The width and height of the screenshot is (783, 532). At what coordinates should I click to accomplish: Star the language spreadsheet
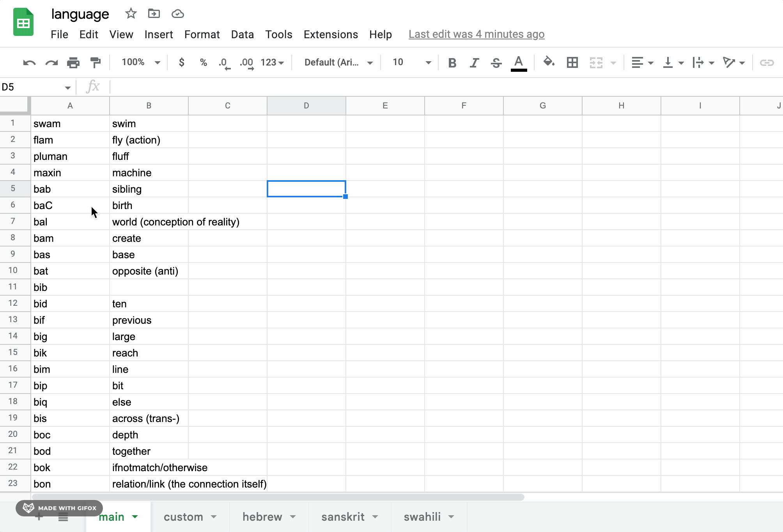pyautogui.click(x=131, y=14)
